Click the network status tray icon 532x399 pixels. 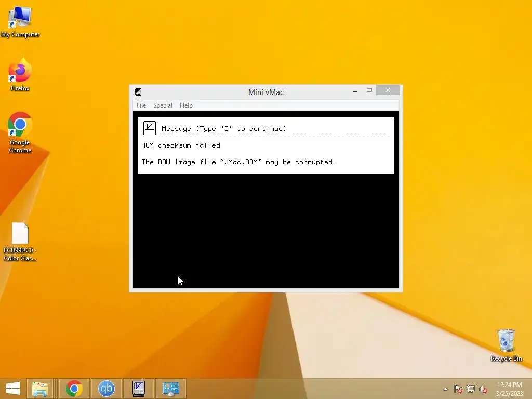coord(471,389)
